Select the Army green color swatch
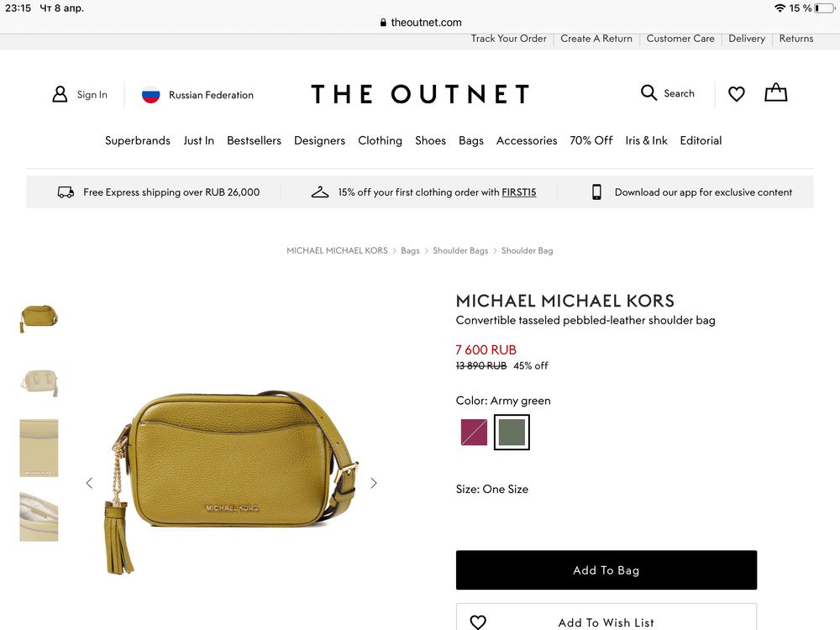This screenshot has width=840, height=630. tap(512, 433)
